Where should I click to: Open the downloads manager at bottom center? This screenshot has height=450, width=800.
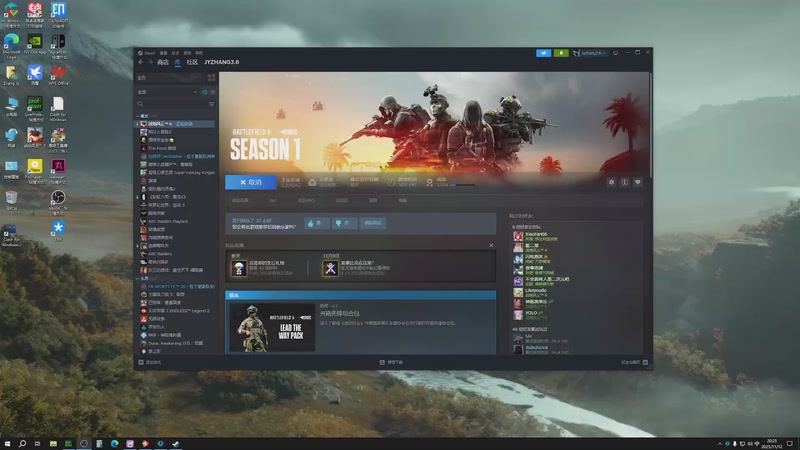391,362
